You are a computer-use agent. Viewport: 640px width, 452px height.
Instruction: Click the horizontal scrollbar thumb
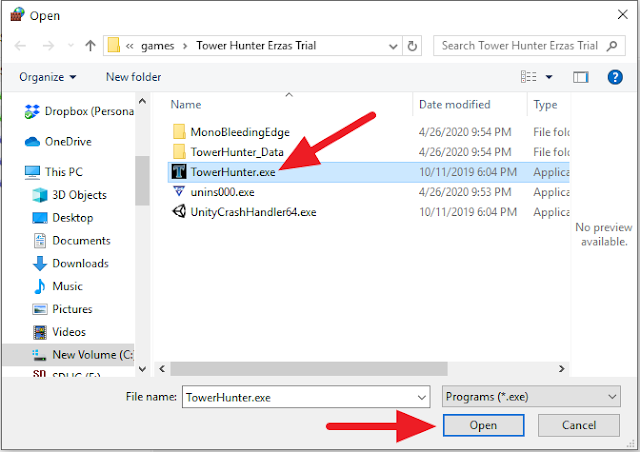[x=309, y=369]
